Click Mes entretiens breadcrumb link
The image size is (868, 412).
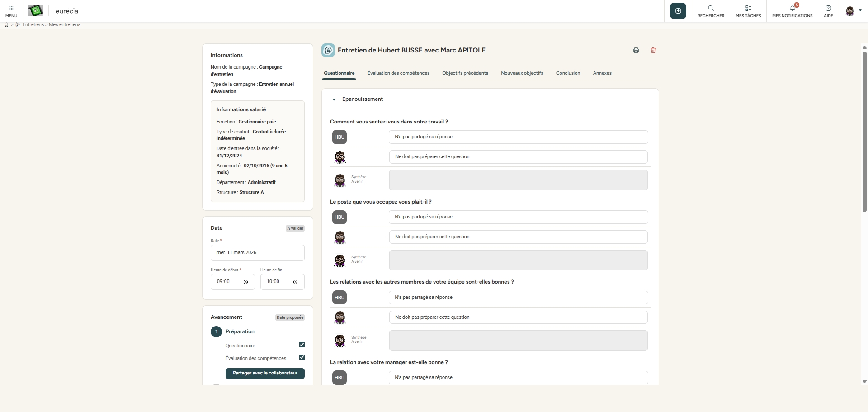coord(65,25)
